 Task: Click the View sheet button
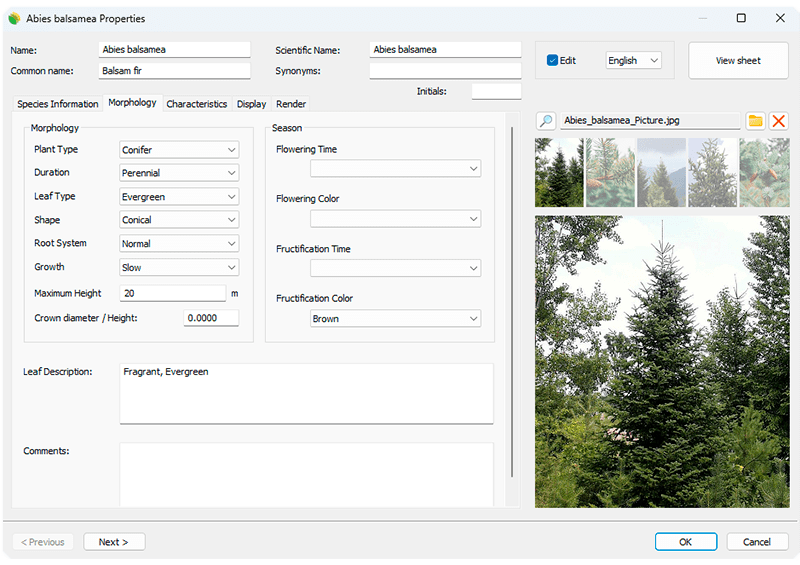[738, 60]
